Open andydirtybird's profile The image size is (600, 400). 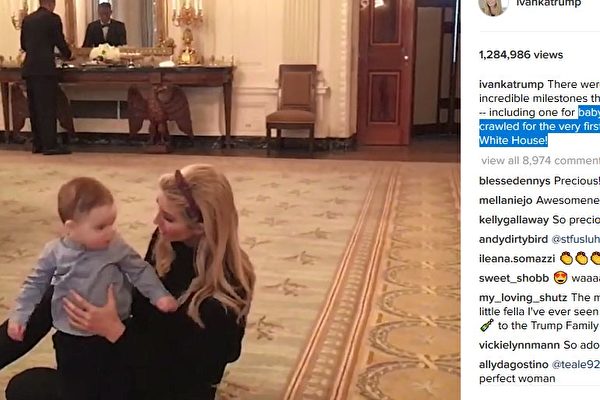coord(513,239)
